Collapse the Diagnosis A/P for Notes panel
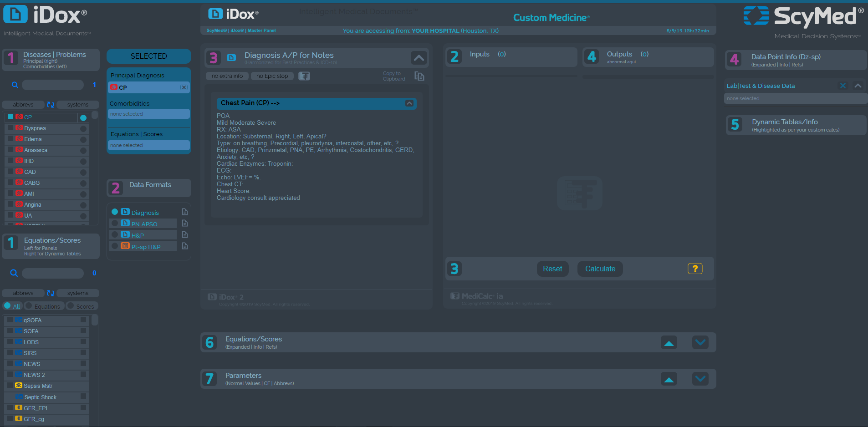 tap(419, 58)
